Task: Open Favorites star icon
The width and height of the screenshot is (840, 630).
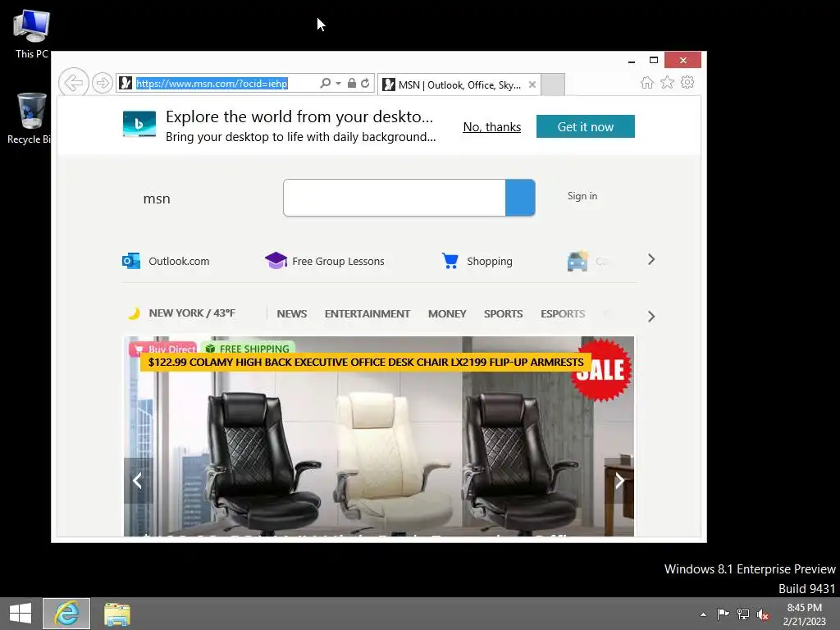Action: (667, 83)
